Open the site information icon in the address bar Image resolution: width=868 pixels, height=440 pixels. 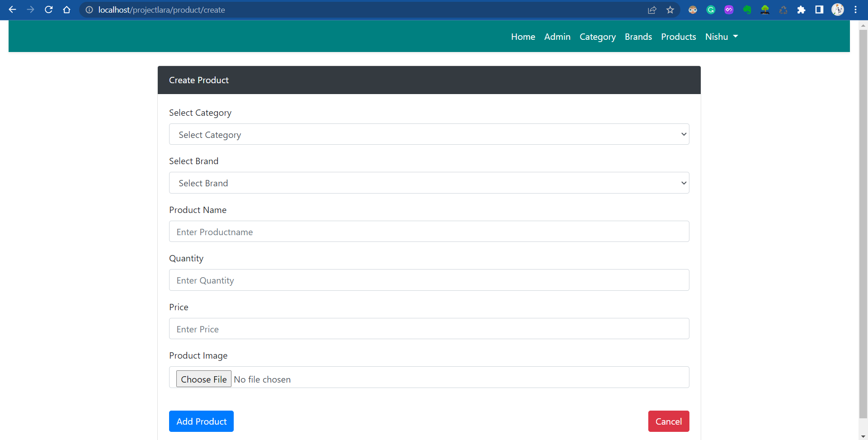click(89, 9)
